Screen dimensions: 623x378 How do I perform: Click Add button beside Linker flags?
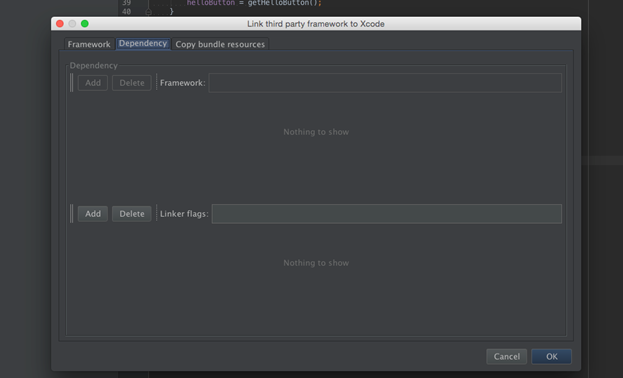(x=93, y=214)
